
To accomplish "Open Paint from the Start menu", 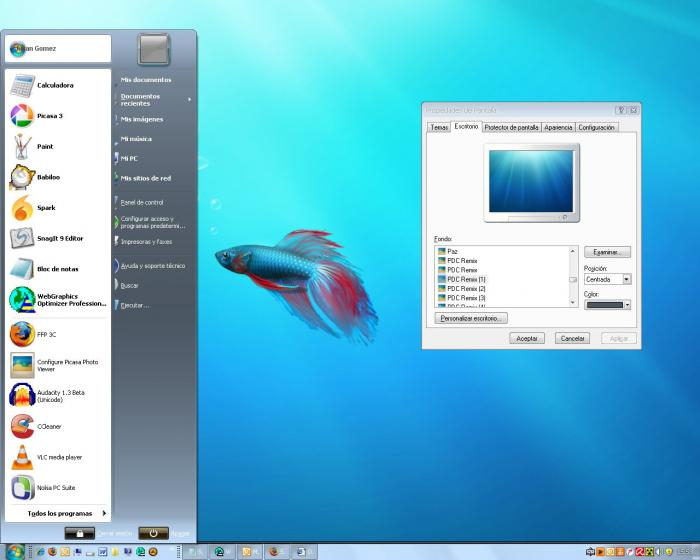I will 58,146.
